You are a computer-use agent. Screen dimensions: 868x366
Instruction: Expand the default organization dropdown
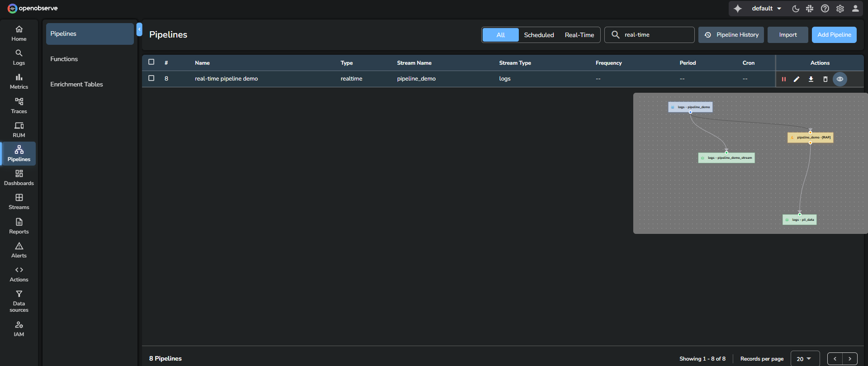[766, 9]
